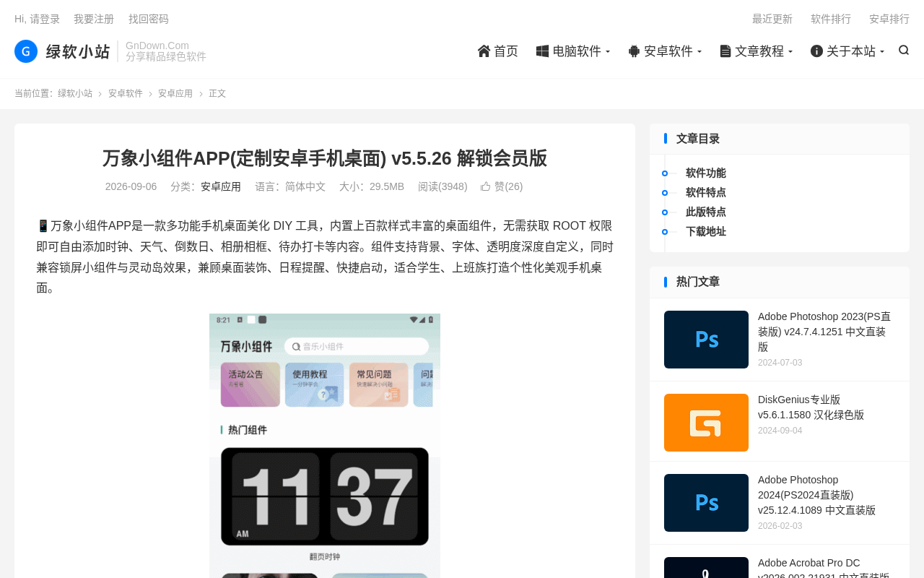Click 绿软小站 in breadcrumb
Viewport: 924px width, 578px height.
pyautogui.click(x=75, y=93)
